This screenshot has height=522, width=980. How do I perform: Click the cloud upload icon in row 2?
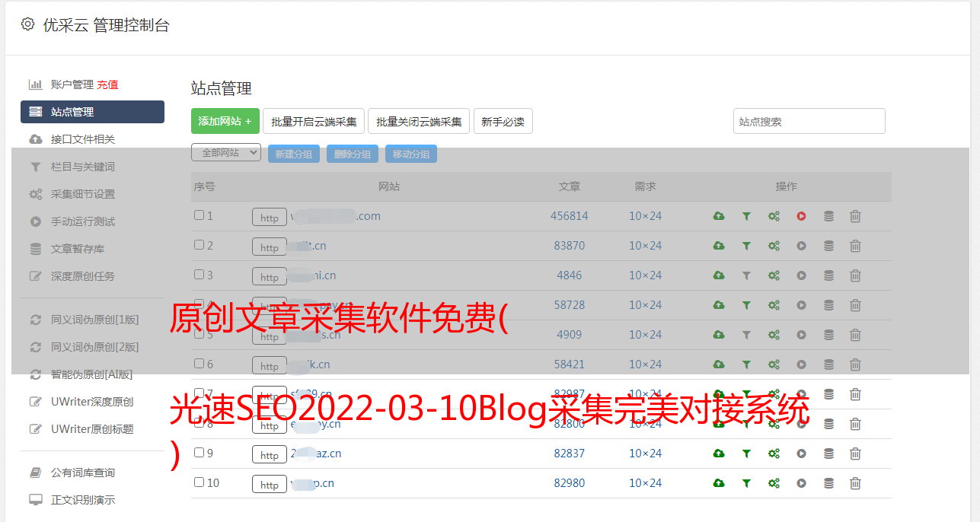pos(719,246)
